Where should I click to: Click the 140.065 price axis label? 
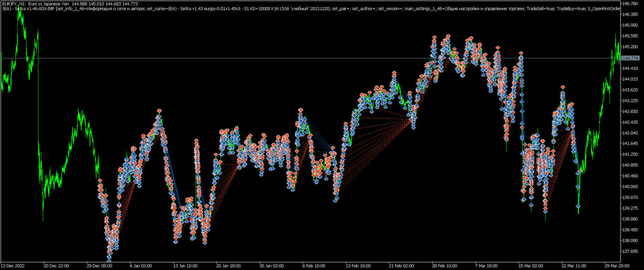point(631,187)
